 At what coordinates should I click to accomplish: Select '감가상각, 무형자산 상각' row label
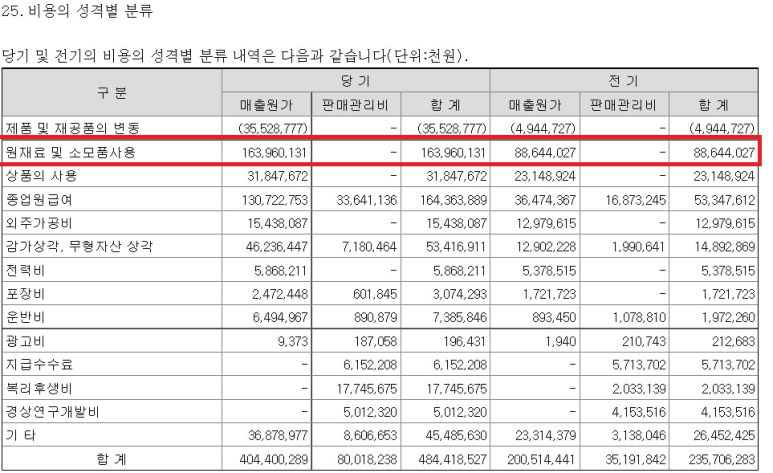[79, 246]
